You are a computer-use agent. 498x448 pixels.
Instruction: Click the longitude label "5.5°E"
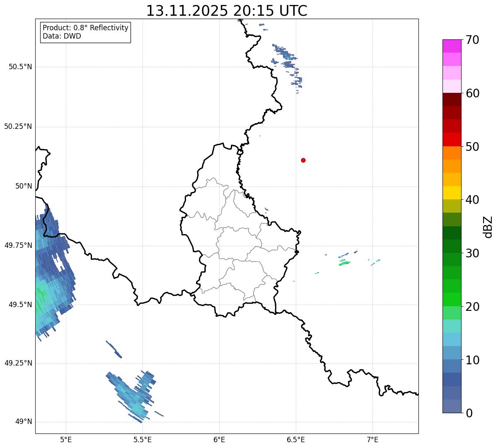143,439
